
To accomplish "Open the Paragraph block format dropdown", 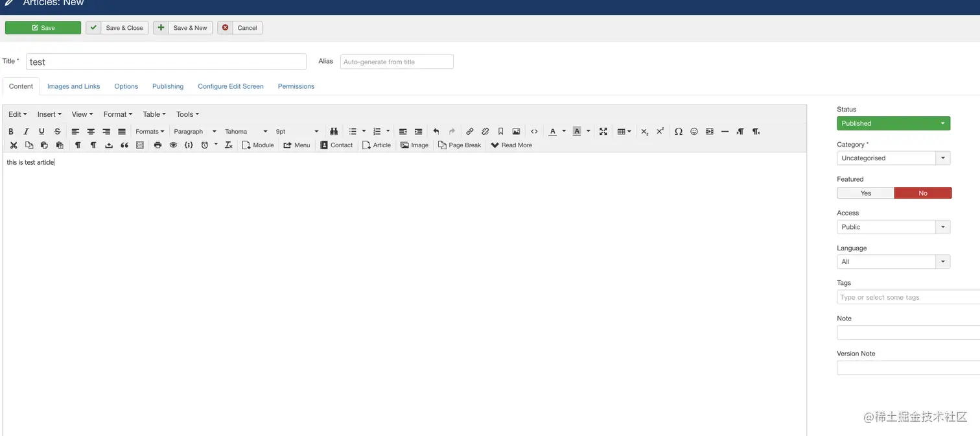I will coord(195,132).
